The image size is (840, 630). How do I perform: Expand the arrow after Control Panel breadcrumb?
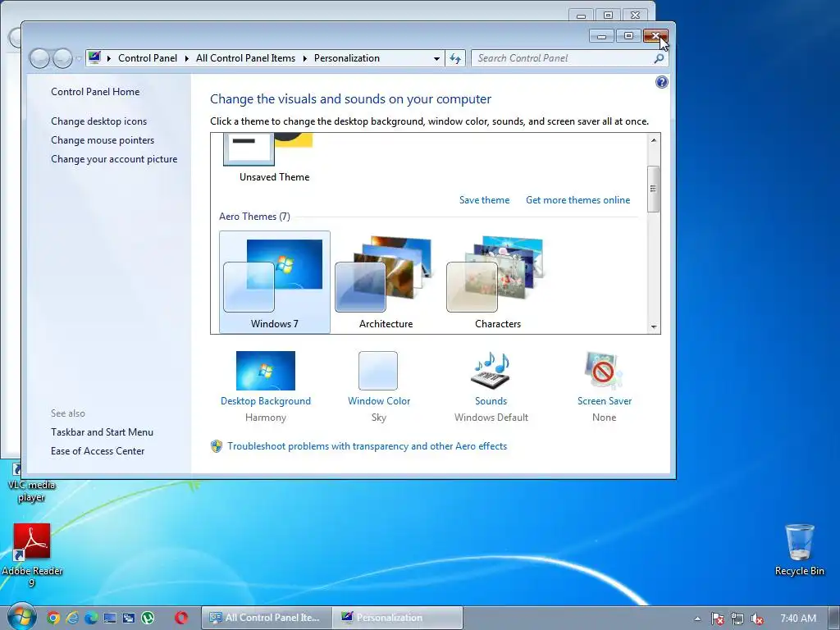[186, 58]
